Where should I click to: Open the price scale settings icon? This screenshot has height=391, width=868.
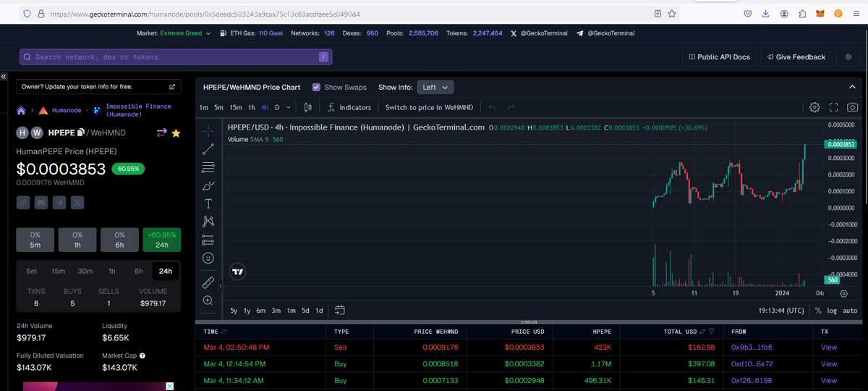tap(843, 294)
